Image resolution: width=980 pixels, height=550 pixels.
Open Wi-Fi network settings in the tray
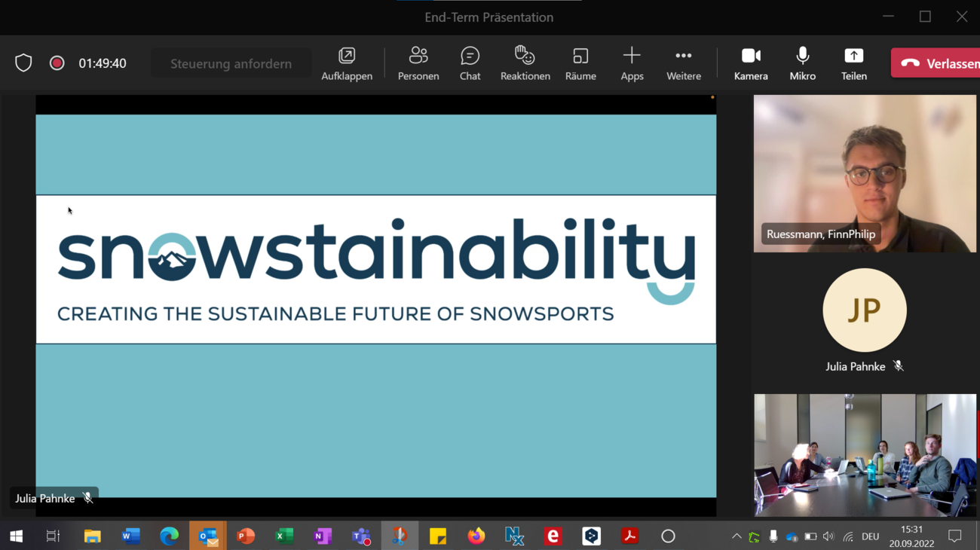(x=848, y=537)
